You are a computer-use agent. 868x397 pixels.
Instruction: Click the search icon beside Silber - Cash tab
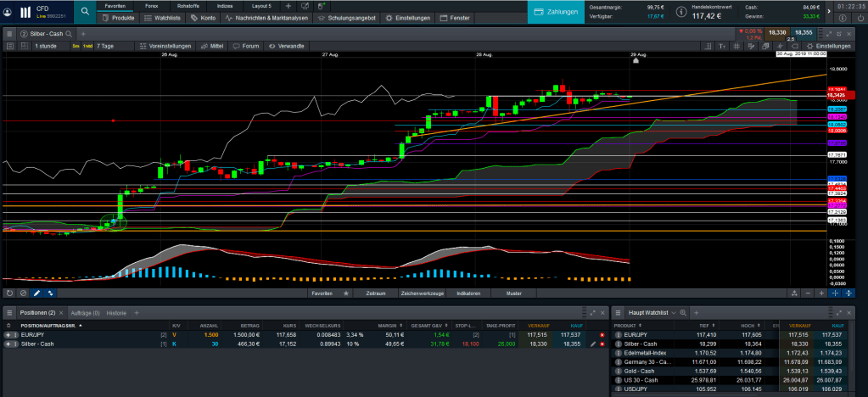coord(70,33)
